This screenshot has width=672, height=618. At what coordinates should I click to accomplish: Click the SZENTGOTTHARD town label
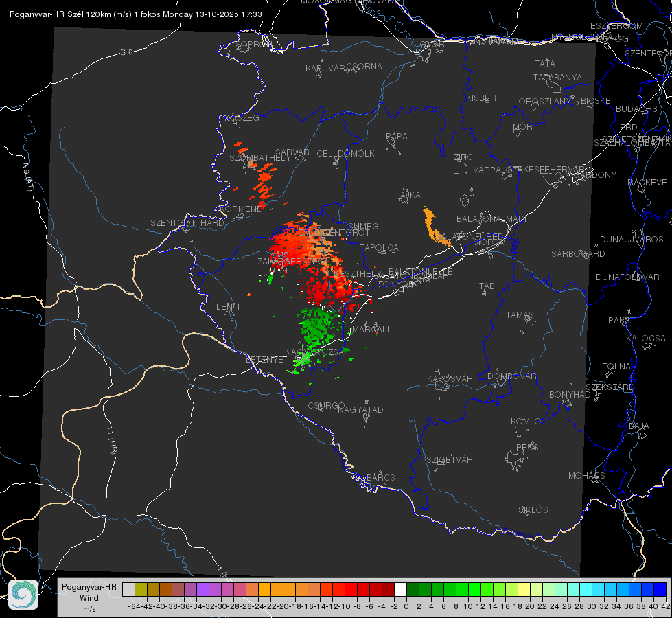pos(187,223)
